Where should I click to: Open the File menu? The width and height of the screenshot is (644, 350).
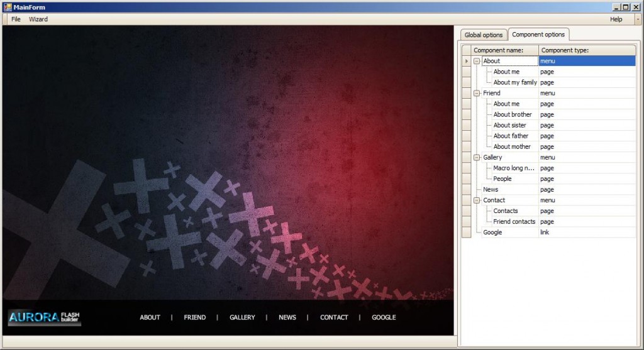click(16, 19)
